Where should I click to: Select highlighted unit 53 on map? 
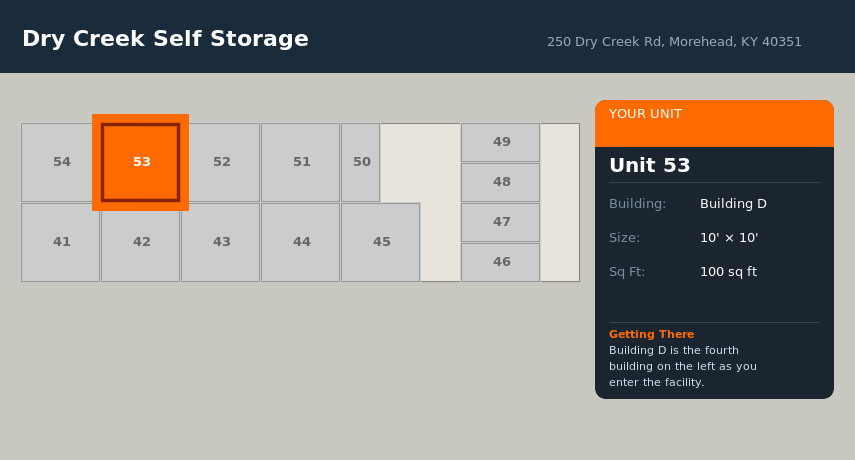(x=141, y=162)
